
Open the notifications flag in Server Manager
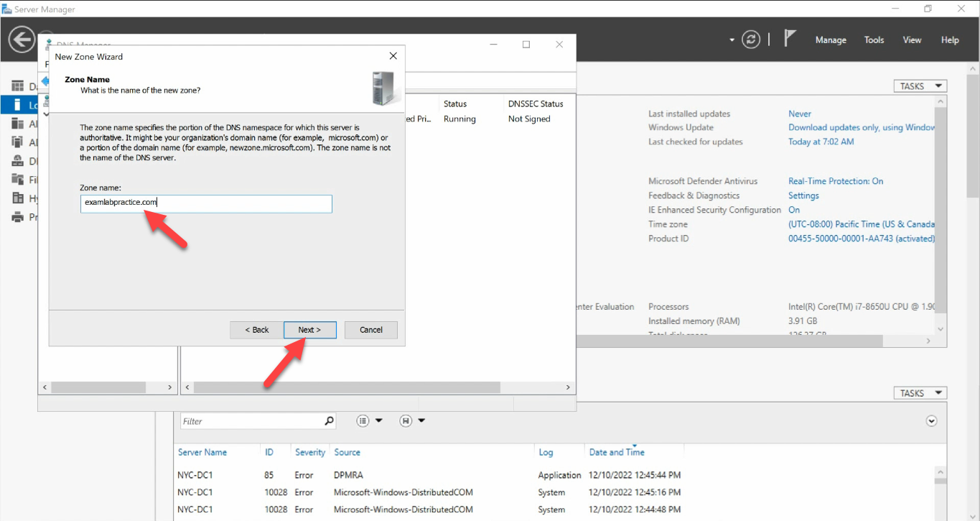(x=790, y=39)
